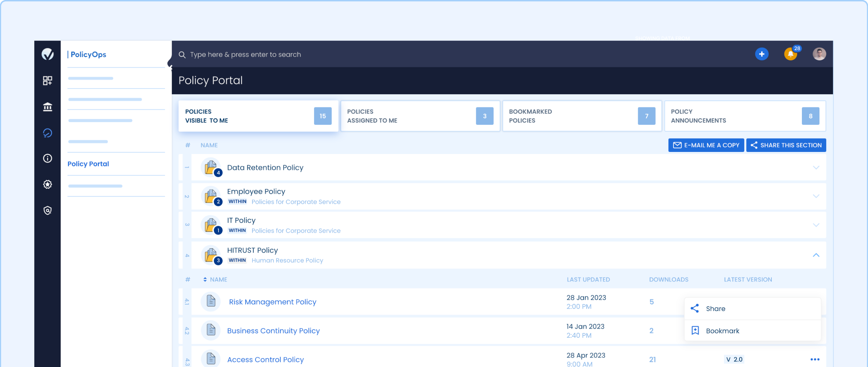Click the Employee Policy folder icon
The image size is (868, 367).
pos(211,196)
